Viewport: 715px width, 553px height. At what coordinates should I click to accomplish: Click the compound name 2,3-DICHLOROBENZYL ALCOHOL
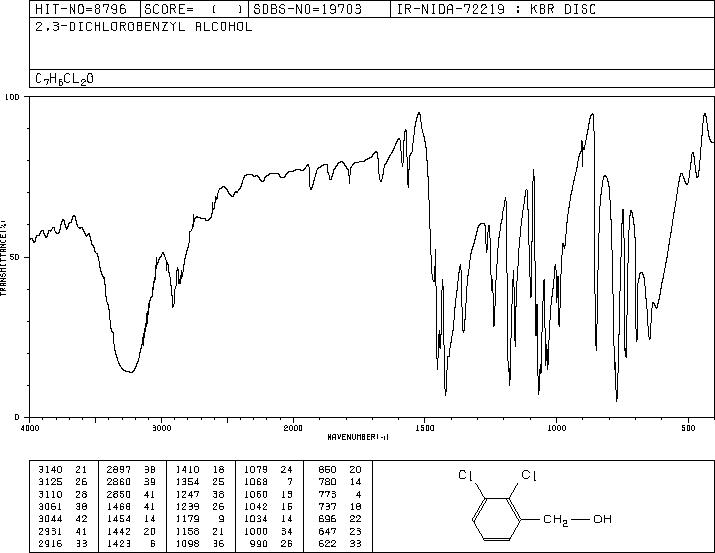(143, 27)
